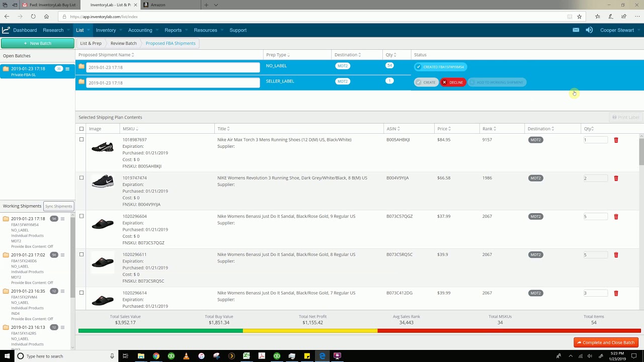
Task: Click the red segment of profit bar
Action: tap(509, 331)
